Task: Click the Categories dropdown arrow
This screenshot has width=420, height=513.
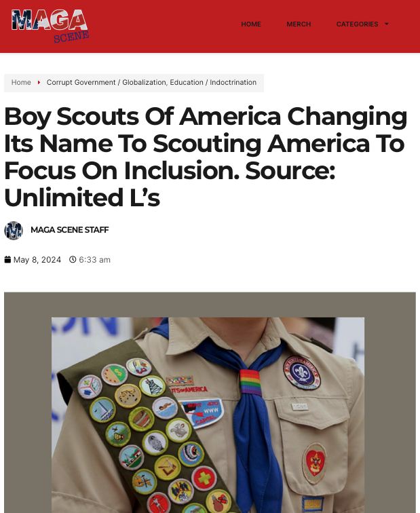Action: 387,24
